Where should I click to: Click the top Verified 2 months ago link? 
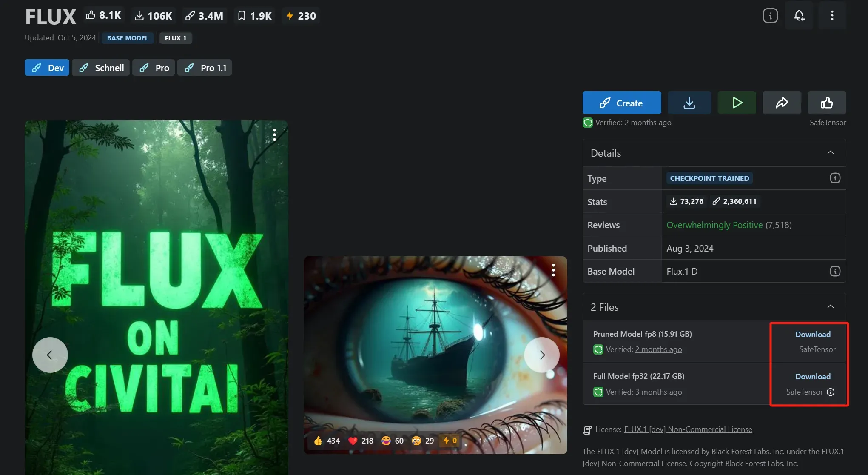(x=648, y=123)
